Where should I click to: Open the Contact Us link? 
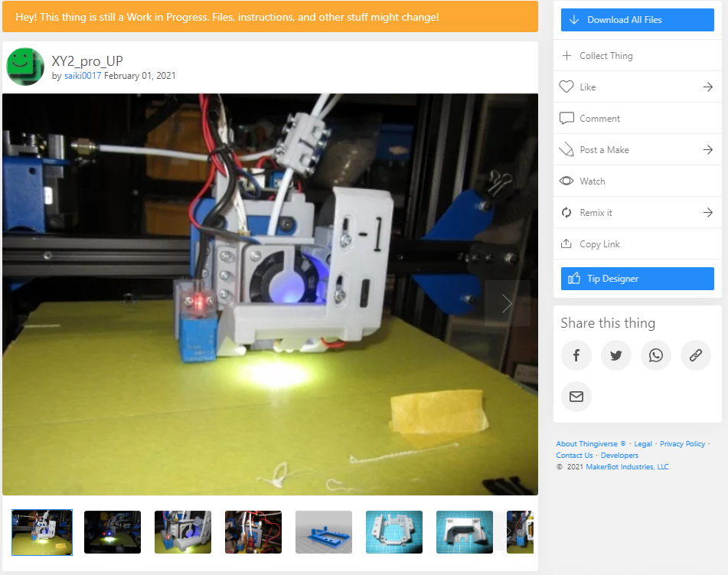point(574,455)
